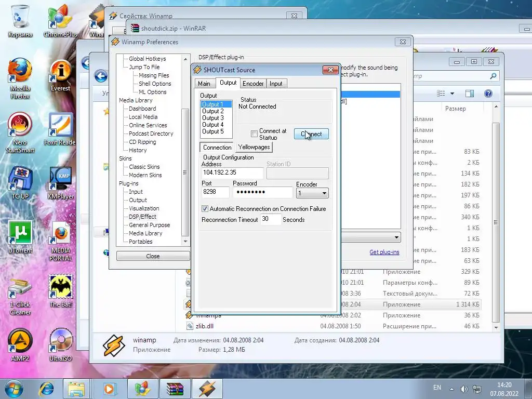Select Modern Skins in preferences tree
Viewport: 532px width, 399px height.
pyautogui.click(x=145, y=175)
